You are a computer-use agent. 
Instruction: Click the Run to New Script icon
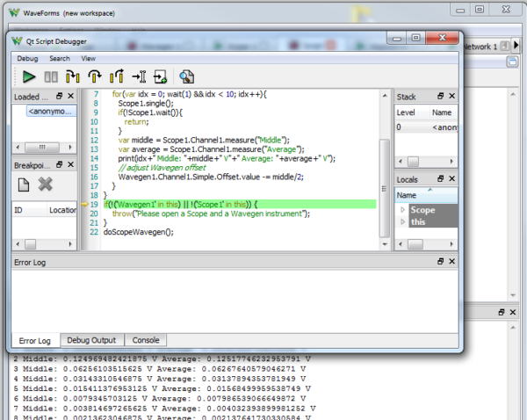pyautogui.click(x=161, y=76)
